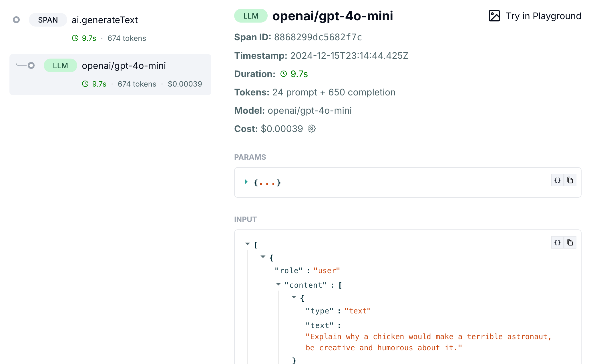Toggle raw JSON view for PARAMS
This screenshot has height=364, width=589.
coord(557,180)
